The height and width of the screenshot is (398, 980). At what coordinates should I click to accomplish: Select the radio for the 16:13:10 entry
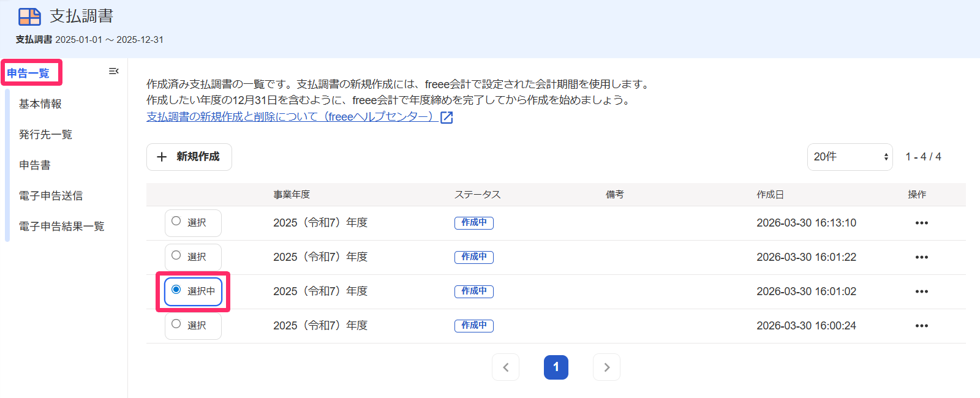(x=176, y=221)
